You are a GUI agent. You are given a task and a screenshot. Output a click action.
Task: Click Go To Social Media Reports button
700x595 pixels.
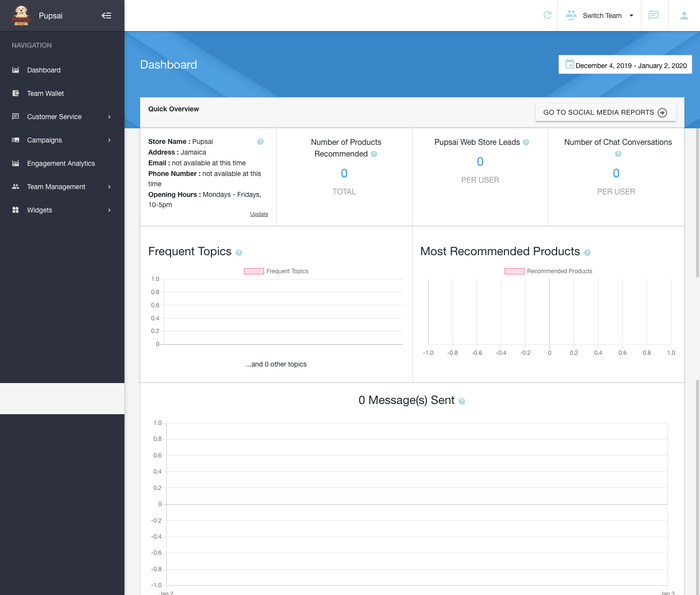(605, 112)
